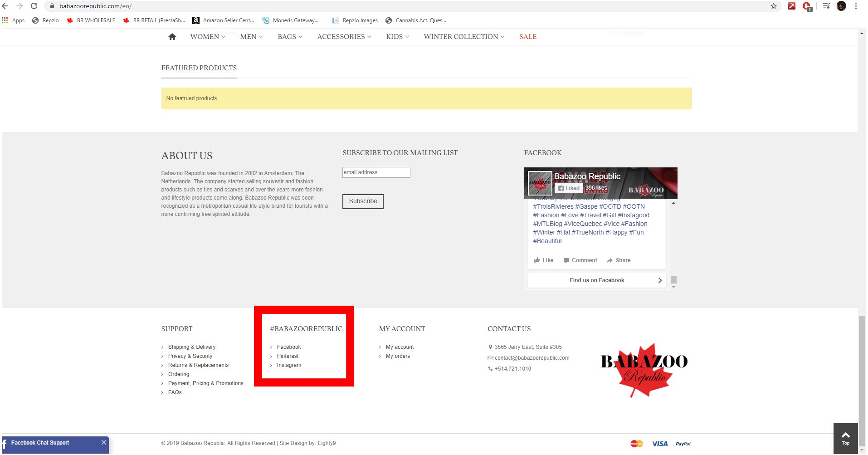Expand the WINTER COLLECTION menu
This screenshot has height=455, width=868.
pos(464,37)
